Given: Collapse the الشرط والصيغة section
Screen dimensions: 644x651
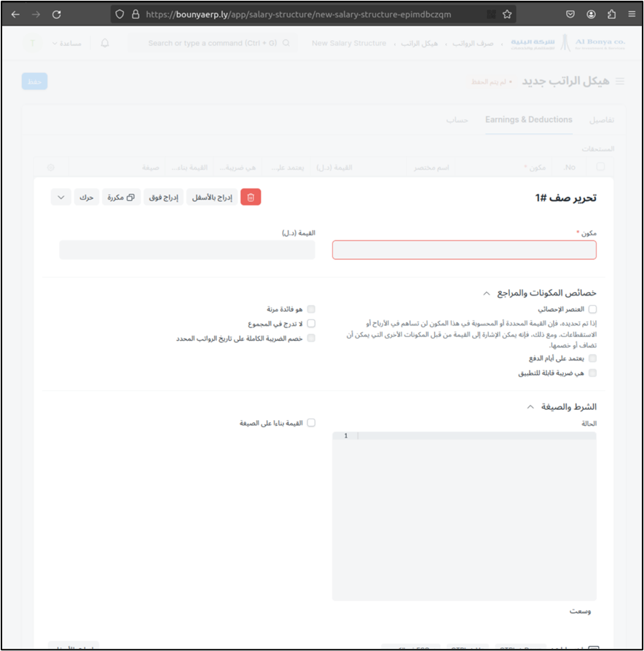Looking at the screenshot, I should 530,407.
